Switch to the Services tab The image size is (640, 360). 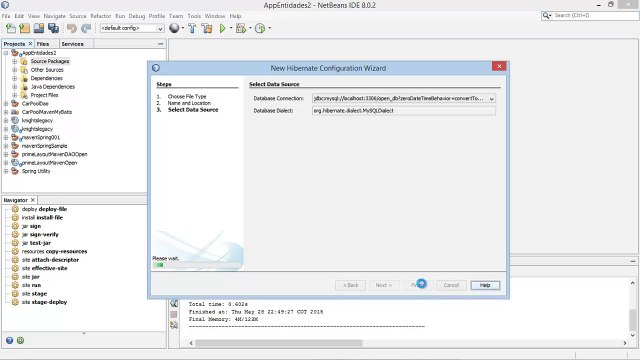pos(73,44)
